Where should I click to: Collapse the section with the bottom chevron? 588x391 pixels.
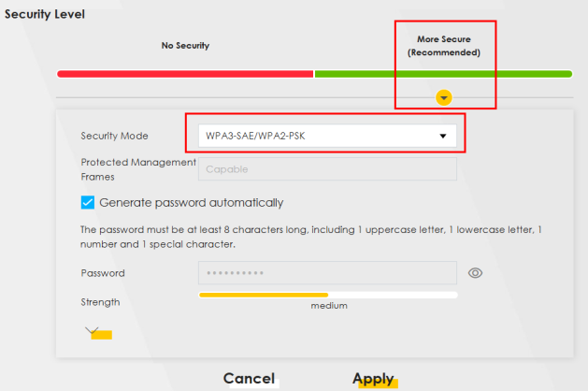pos(93,331)
